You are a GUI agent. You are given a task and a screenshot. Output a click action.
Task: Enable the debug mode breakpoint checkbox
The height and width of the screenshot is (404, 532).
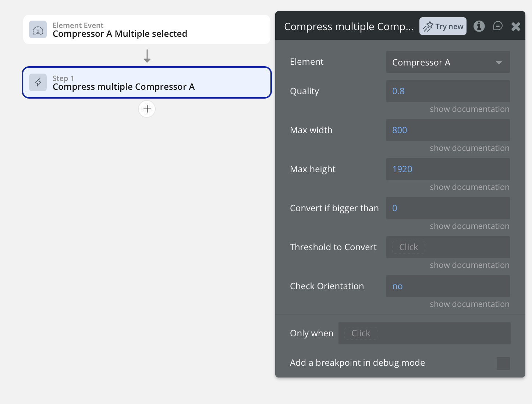click(x=503, y=363)
